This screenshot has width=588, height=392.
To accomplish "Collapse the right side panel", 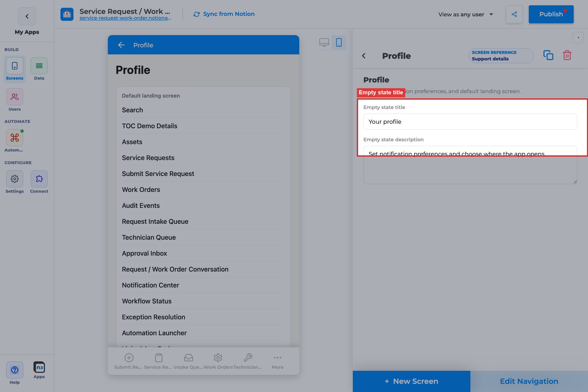I will tap(578, 38).
